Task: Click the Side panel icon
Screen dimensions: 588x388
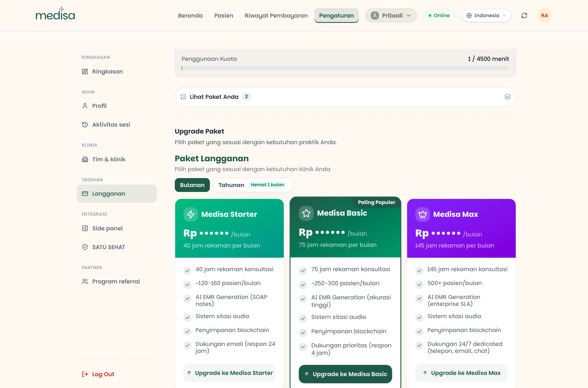Action: [85, 228]
